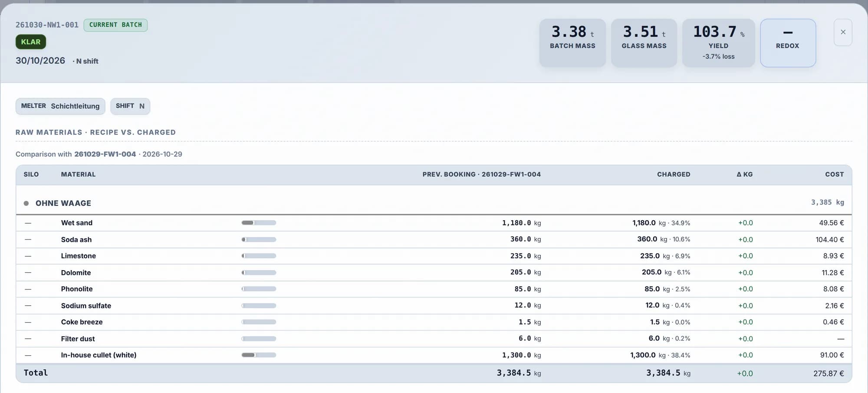Screen dimensions: 868x393
Task: Select the Dolomite material name
Action: click(x=76, y=273)
